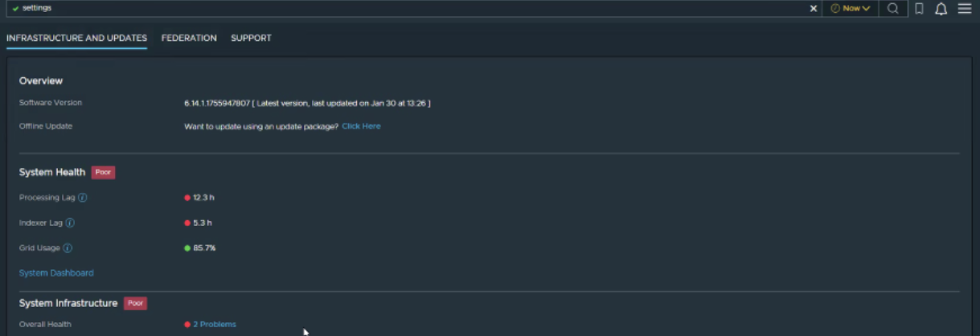
Task: Open the System Dashboard link
Action: (56, 273)
